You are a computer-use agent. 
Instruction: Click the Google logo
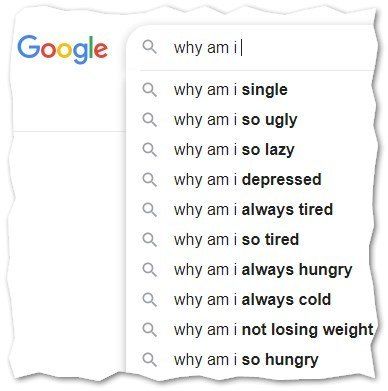(63, 49)
